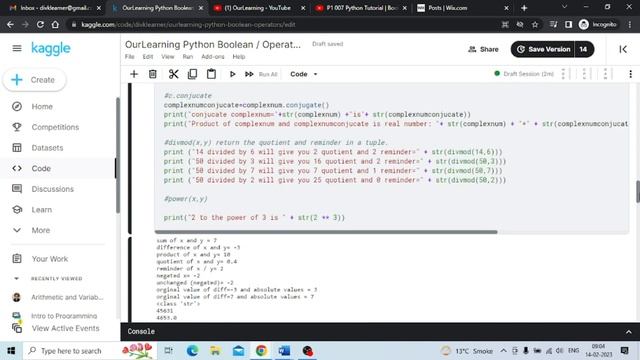Image resolution: width=640 pixels, height=360 pixels.
Task: Delete the cell with trash icon
Action: [153, 74]
